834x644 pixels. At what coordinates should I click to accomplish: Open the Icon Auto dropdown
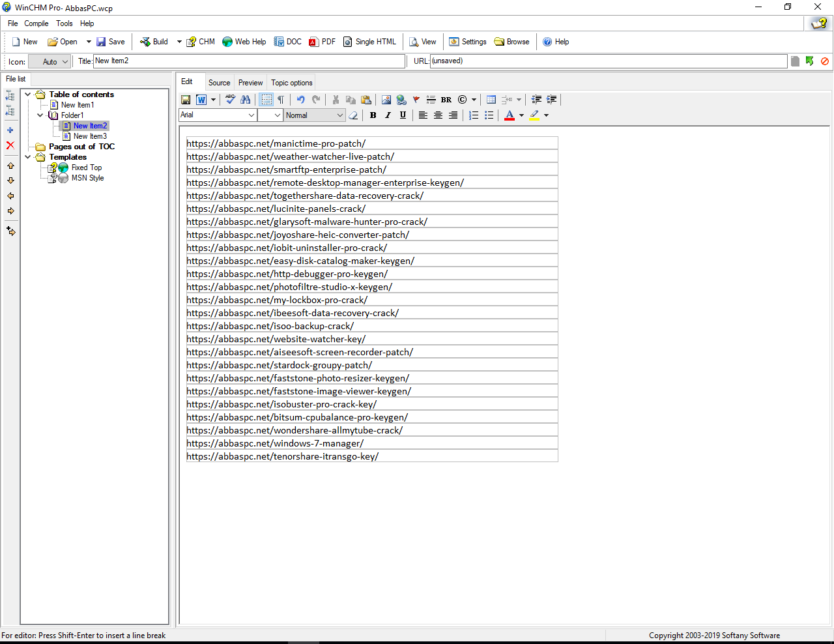coord(50,62)
